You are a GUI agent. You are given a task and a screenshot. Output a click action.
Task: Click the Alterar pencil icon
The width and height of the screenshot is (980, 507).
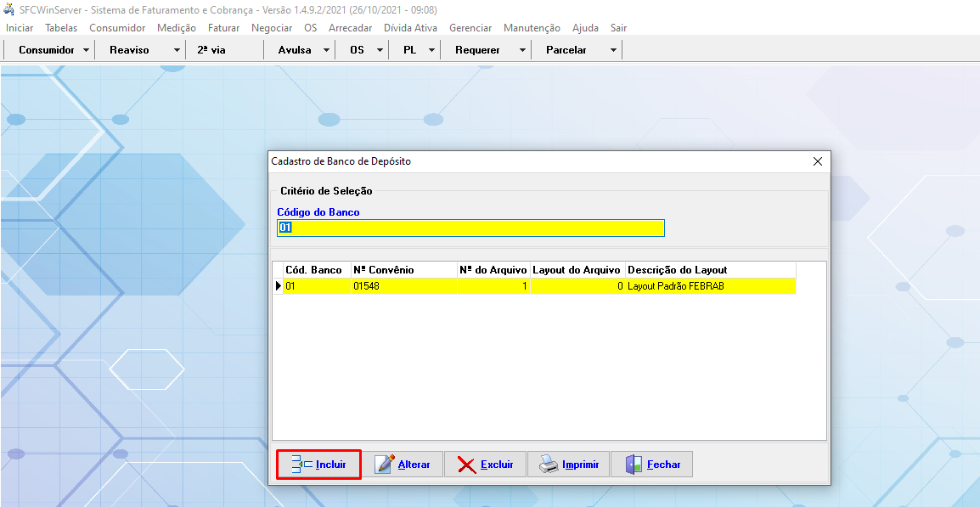[385, 465]
